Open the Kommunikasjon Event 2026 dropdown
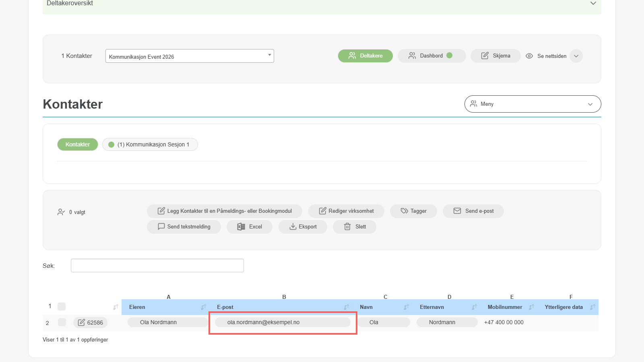644x362 pixels. pyautogui.click(x=190, y=56)
